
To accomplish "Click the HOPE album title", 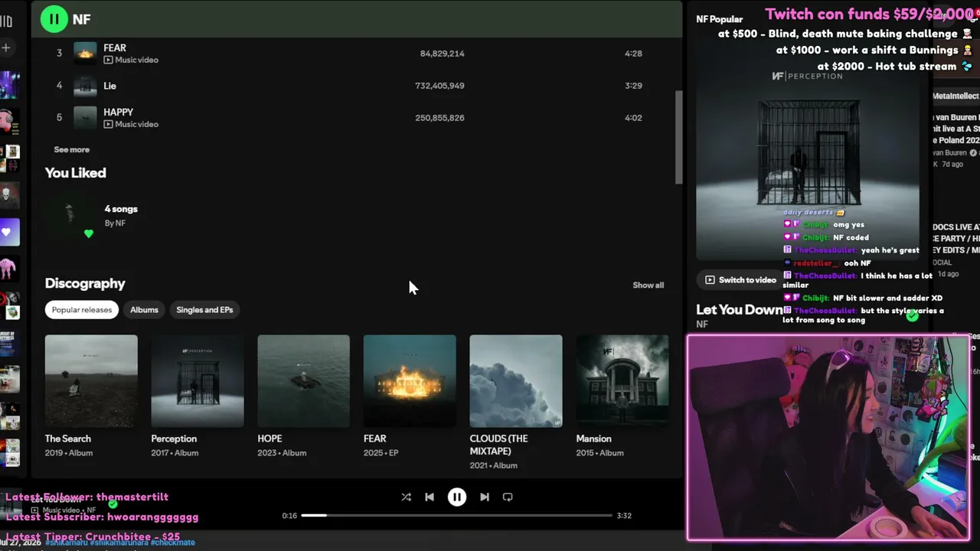I will pos(270,439).
